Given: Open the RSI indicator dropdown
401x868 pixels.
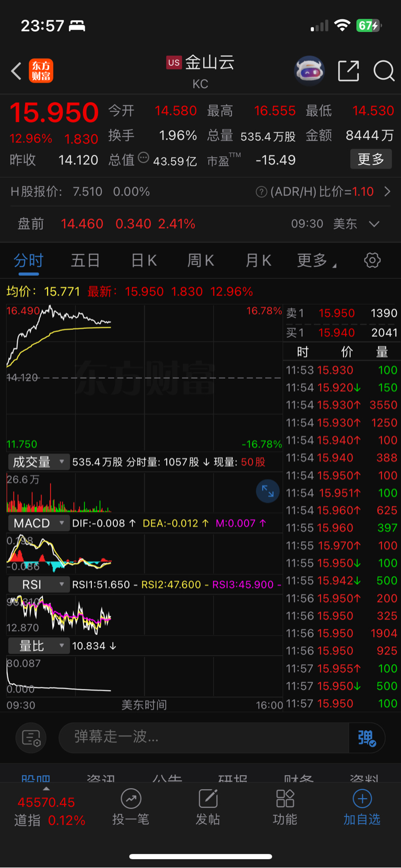Looking at the screenshot, I should tap(39, 585).
